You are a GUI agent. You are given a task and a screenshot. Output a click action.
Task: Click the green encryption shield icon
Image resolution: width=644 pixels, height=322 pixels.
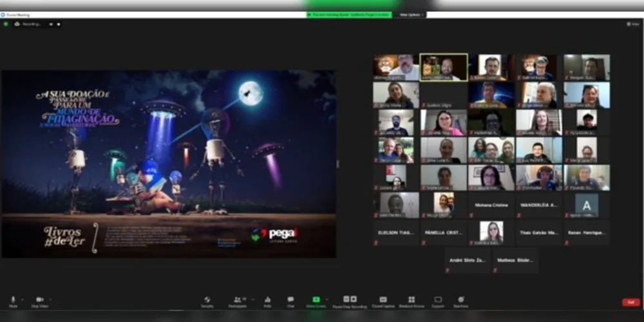click(x=5, y=24)
